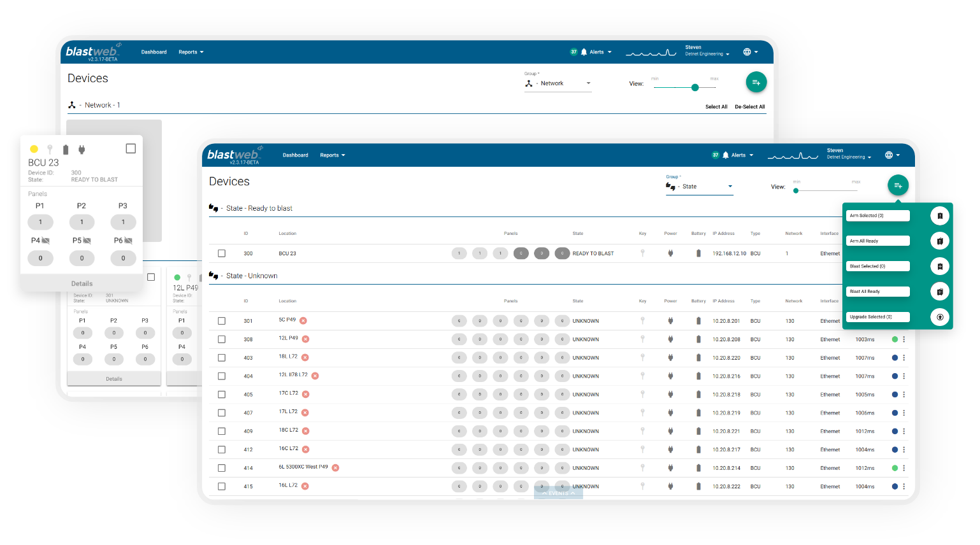Click the Upgrade Selected upload icon
The image size is (980, 545).
pos(940,316)
